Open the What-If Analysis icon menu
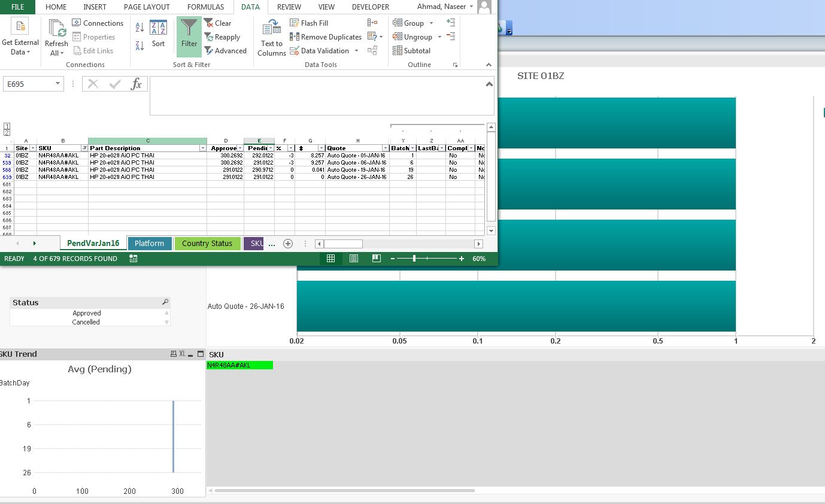The height and width of the screenshot is (504, 825). click(x=372, y=37)
